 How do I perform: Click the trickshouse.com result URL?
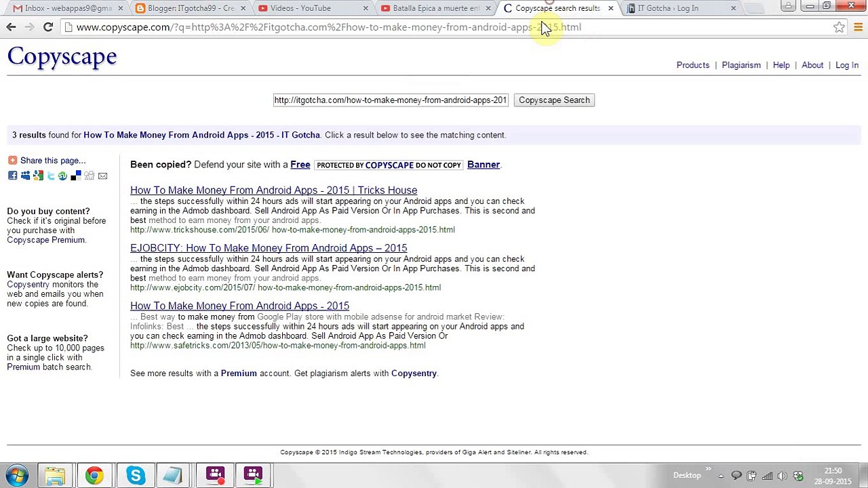pyautogui.click(x=292, y=230)
